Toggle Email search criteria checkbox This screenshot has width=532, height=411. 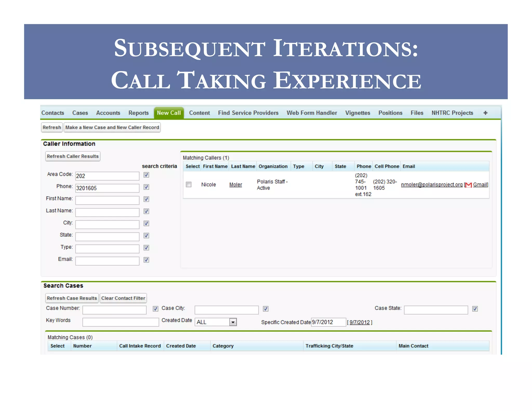click(x=146, y=260)
